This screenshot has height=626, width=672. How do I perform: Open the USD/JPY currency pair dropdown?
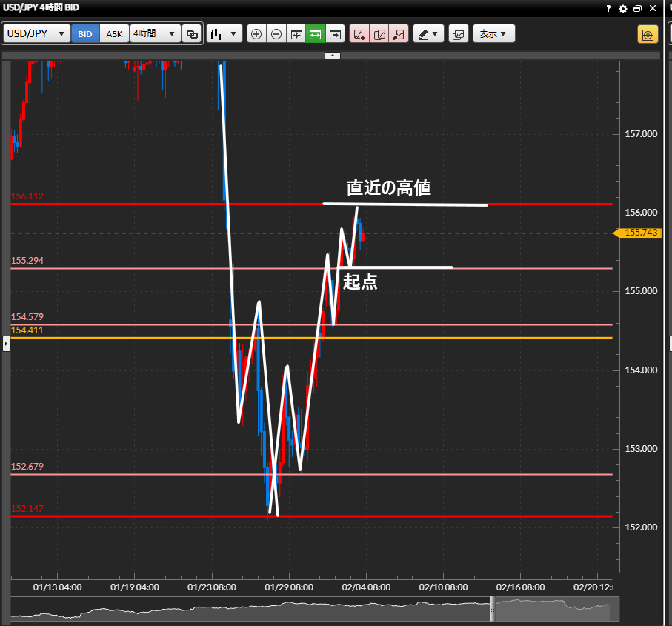[37, 34]
